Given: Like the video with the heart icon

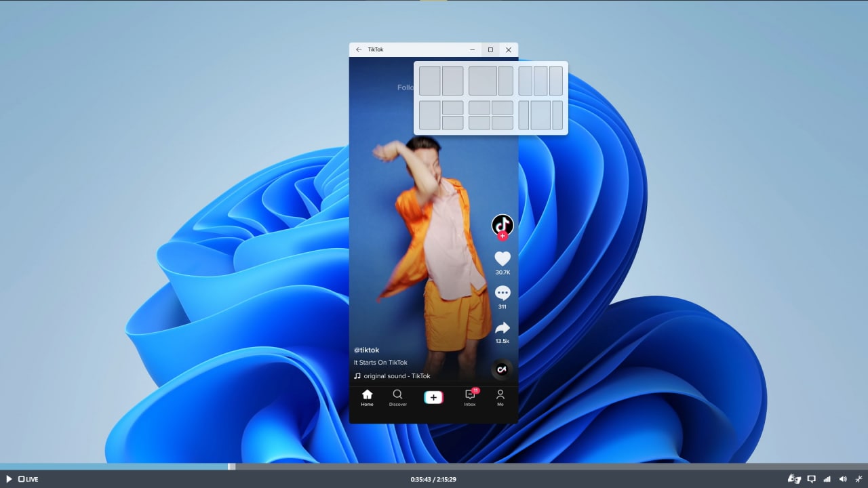Looking at the screenshot, I should click(x=502, y=258).
